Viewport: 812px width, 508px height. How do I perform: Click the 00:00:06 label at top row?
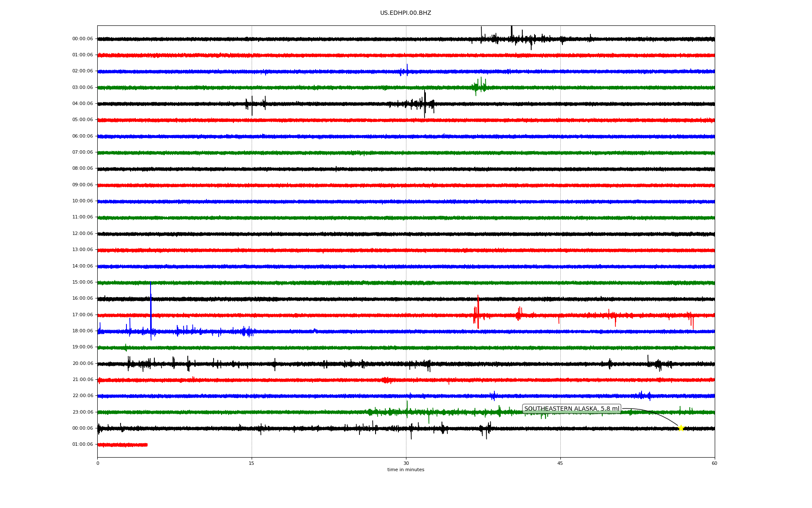82,39
